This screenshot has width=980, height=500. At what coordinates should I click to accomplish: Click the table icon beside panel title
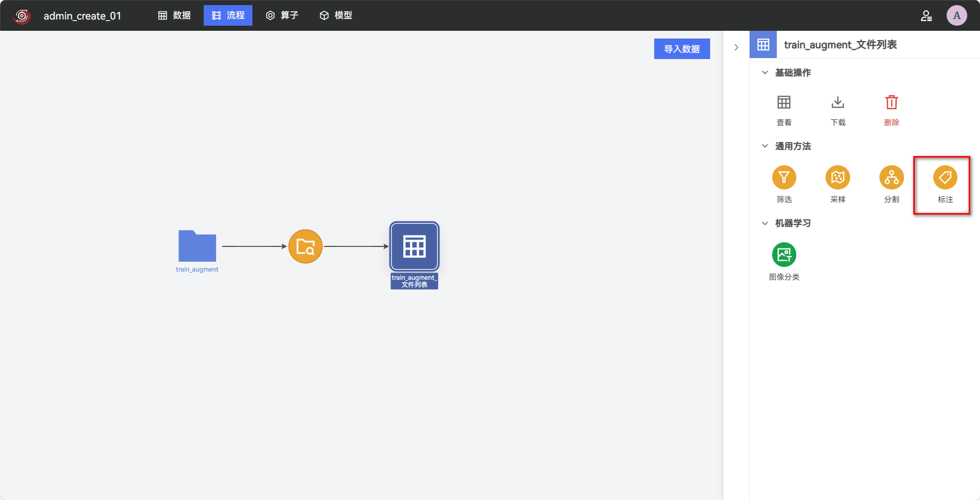763,45
